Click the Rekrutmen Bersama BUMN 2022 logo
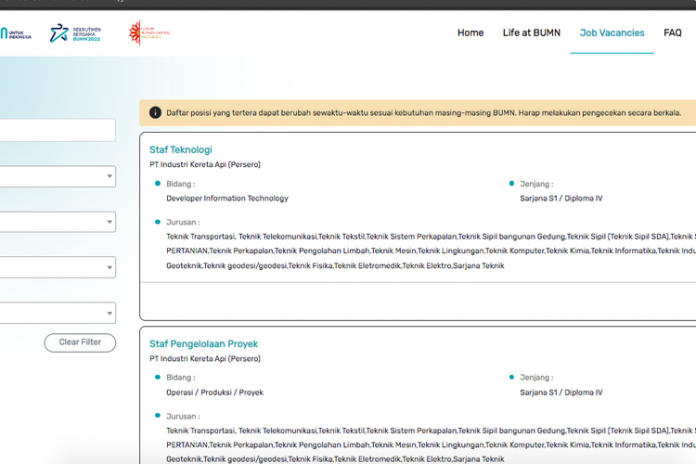The height and width of the screenshot is (464, 696). click(76, 34)
